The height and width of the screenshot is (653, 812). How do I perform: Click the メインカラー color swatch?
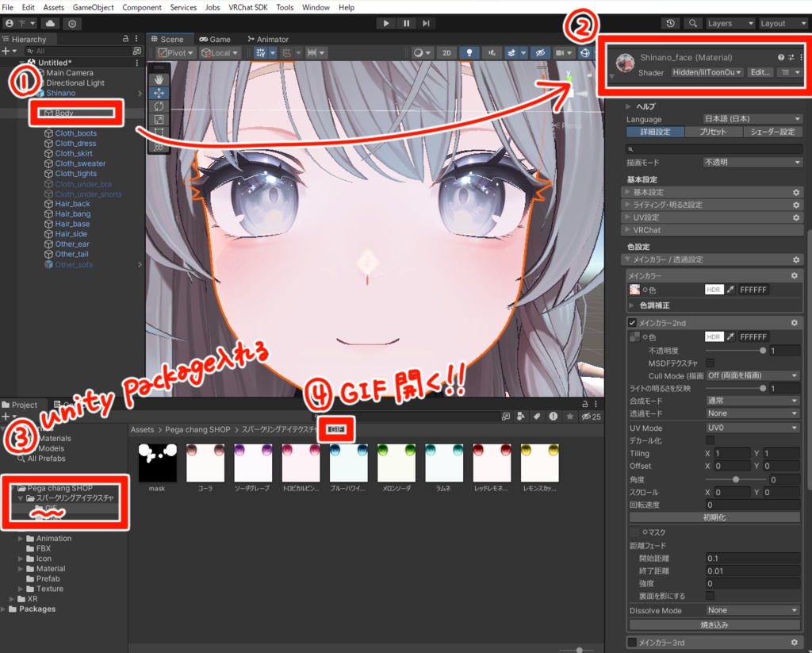coord(634,290)
